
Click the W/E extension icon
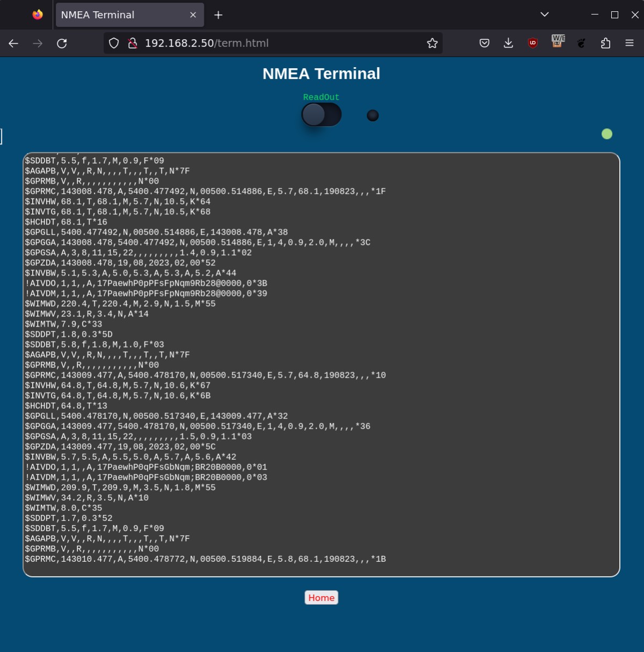(x=558, y=41)
